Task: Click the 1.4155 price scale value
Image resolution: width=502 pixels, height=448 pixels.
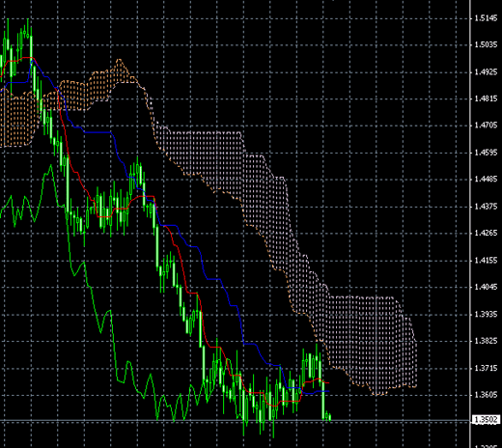Action: pos(487,260)
